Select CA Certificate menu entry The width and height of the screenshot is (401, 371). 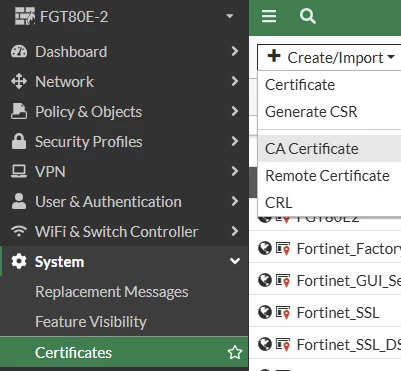[x=329, y=149]
